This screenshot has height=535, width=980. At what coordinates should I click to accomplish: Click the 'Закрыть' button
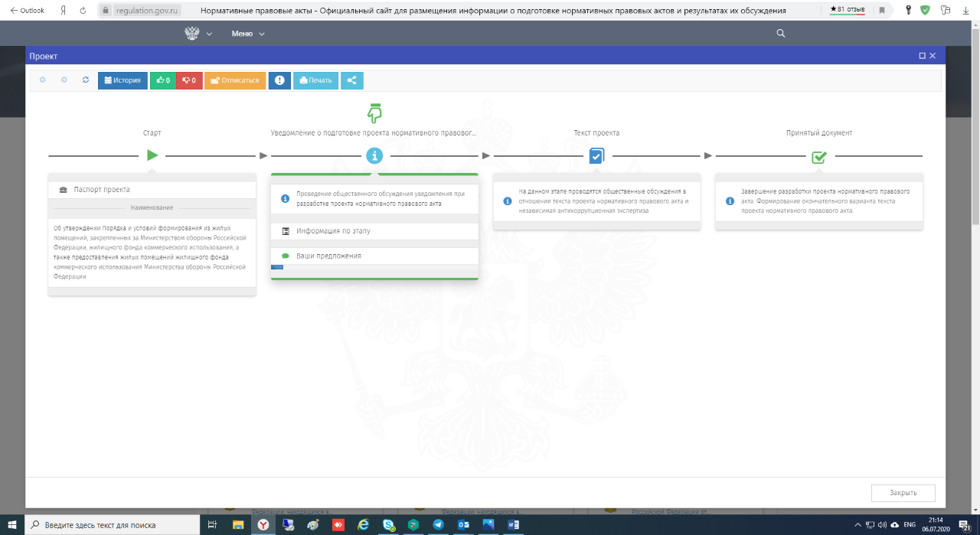coord(903,493)
